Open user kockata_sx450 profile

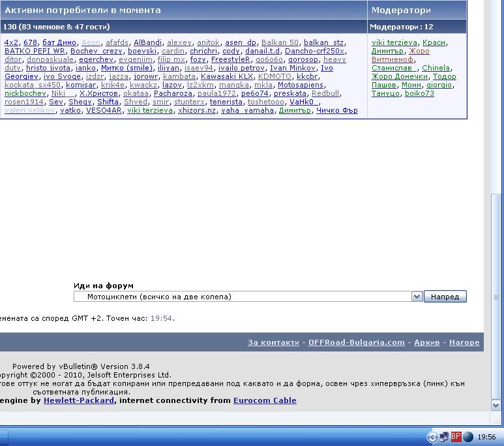[33, 85]
